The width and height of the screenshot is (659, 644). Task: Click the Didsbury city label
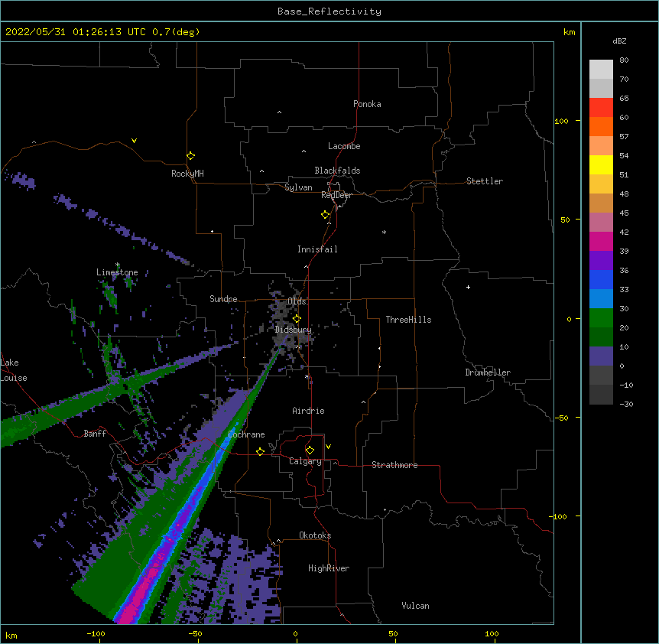pos(294,330)
